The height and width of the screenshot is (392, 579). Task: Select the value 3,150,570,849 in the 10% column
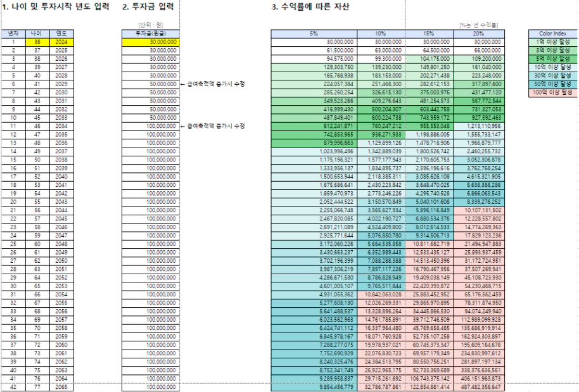(381, 202)
